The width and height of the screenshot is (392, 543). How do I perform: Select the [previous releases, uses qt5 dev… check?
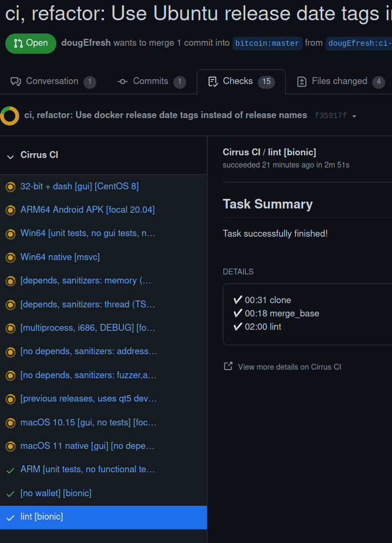[103, 399]
